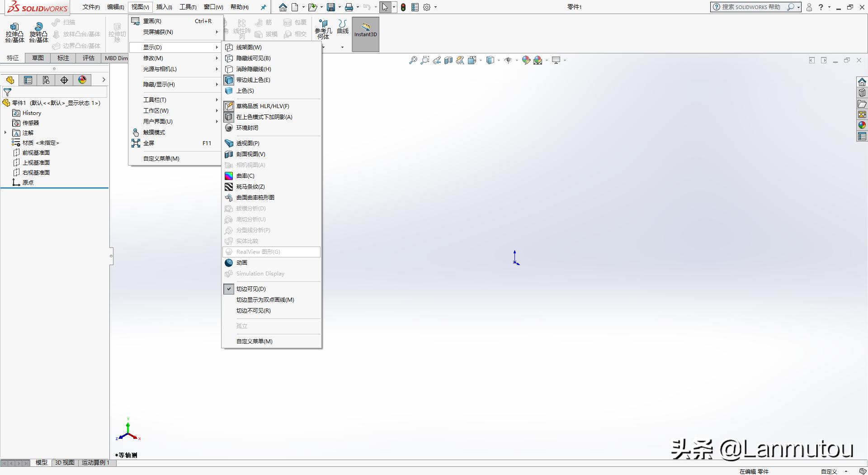Screen dimensions: 868x475
Task: Switch to the 运动算例1 tab
Action: click(x=95, y=462)
